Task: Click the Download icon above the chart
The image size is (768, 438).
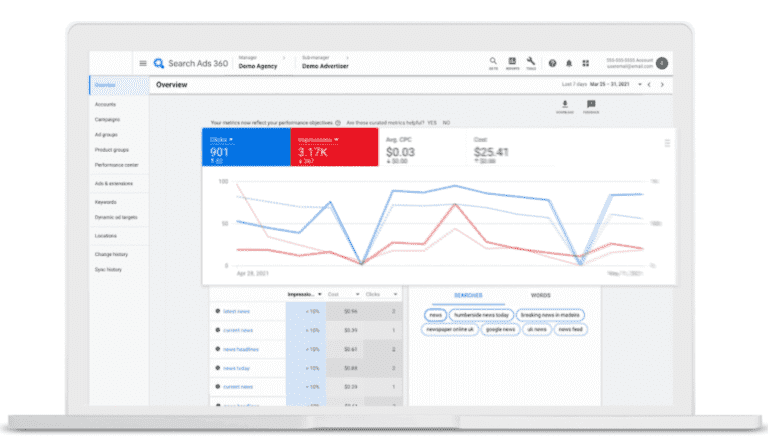Action: [565, 106]
